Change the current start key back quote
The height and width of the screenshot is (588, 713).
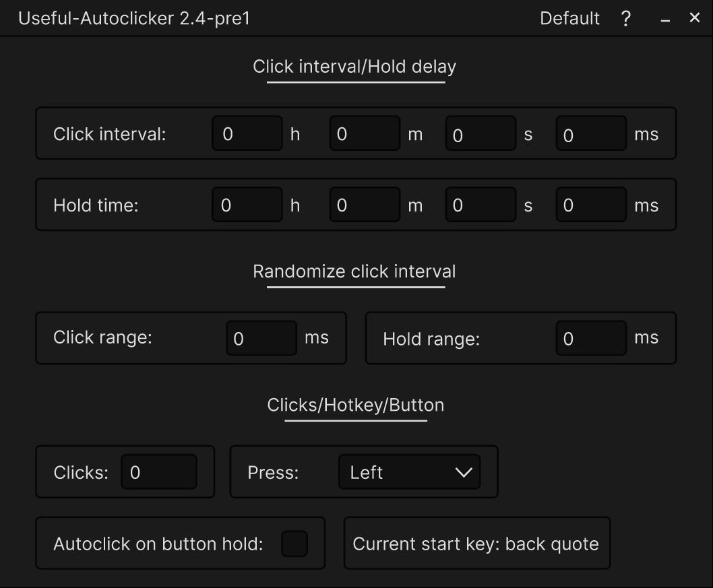[477, 543]
